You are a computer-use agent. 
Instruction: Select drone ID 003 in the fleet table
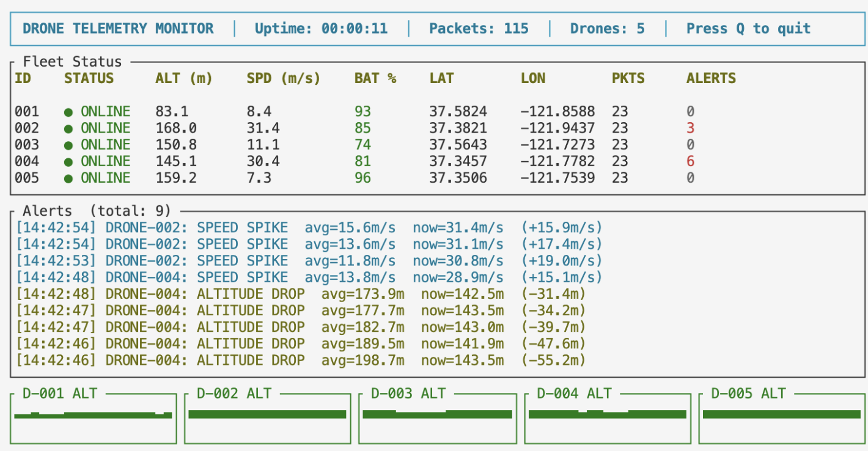tap(27, 145)
